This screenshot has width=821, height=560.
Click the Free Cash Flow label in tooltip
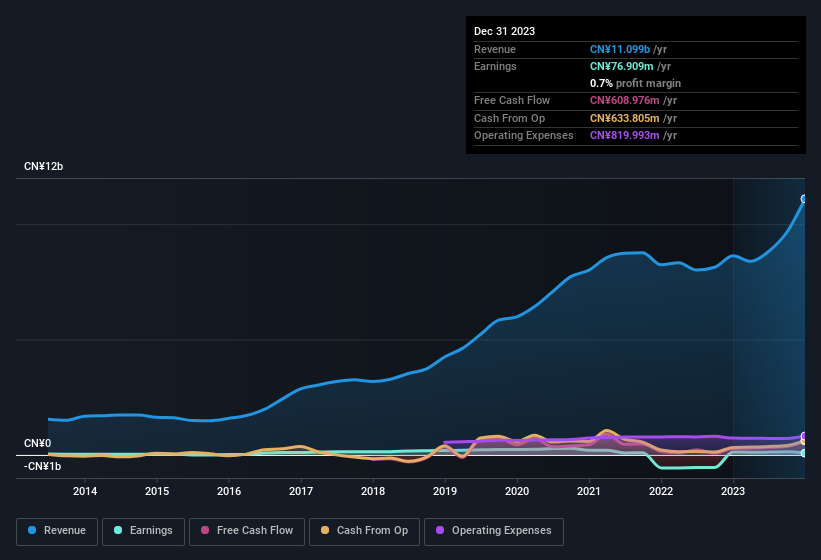pyautogui.click(x=512, y=100)
